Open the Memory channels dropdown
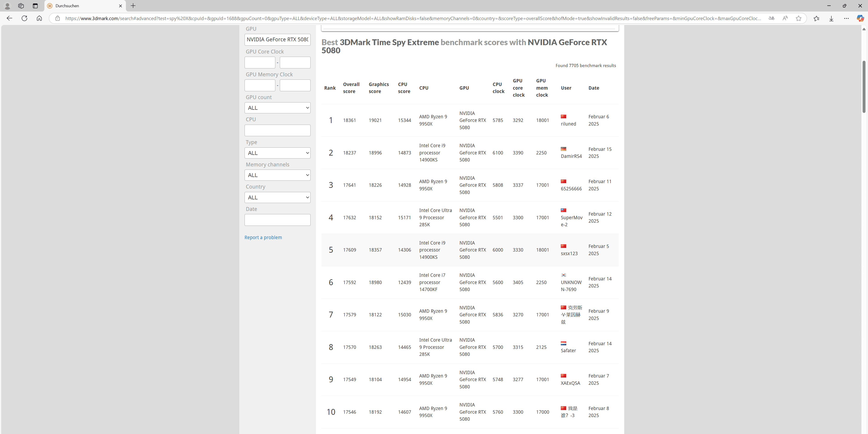Viewport: 868px width, 434px height. click(x=277, y=175)
